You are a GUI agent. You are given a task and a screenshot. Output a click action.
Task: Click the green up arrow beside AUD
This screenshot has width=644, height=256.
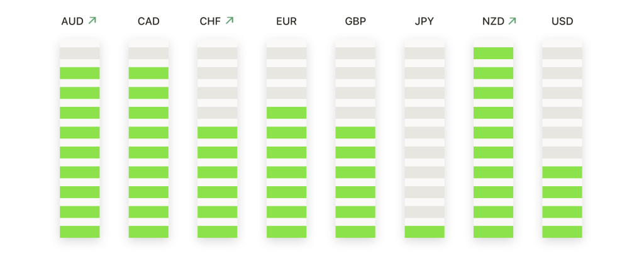[92, 20]
